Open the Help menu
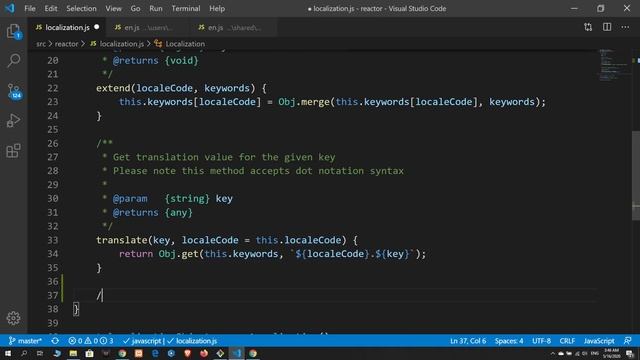Screen dimensions: 640x360 (x=217, y=9)
